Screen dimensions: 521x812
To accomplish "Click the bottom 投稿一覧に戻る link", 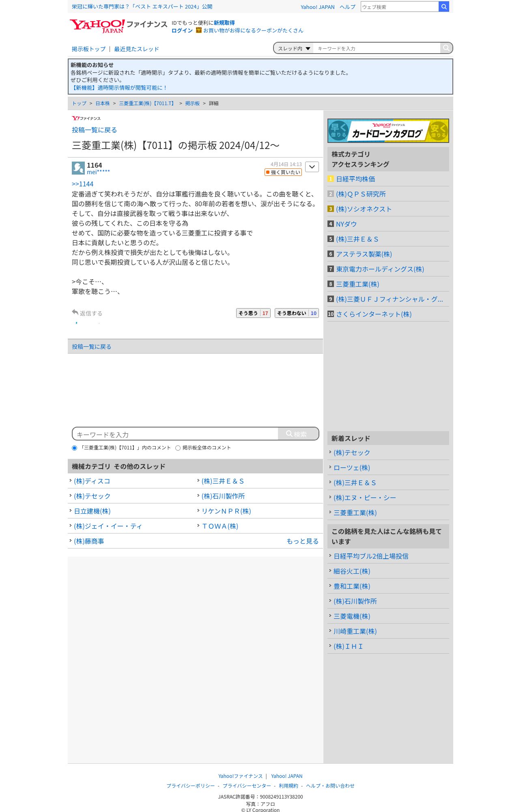I will [x=91, y=347].
